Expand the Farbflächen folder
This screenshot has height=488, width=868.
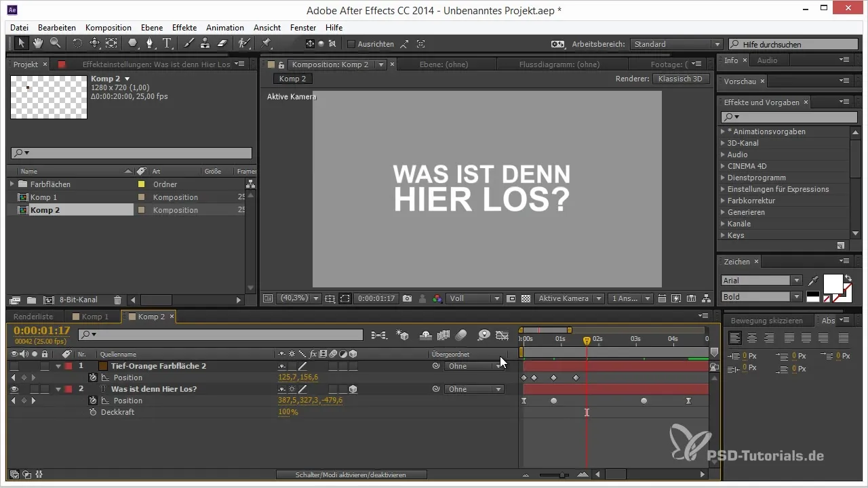[x=12, y=184]
